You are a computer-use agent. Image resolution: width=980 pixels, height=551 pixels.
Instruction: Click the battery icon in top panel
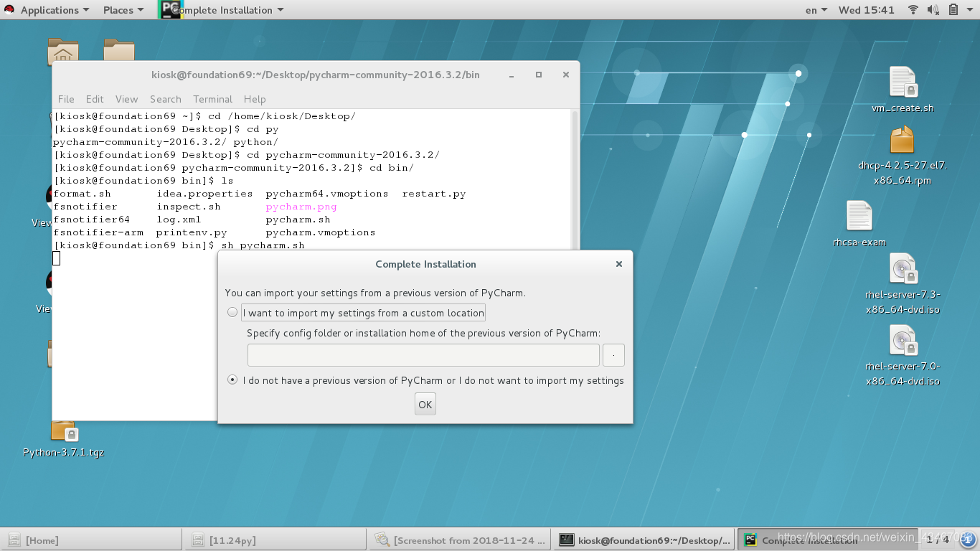953,10
